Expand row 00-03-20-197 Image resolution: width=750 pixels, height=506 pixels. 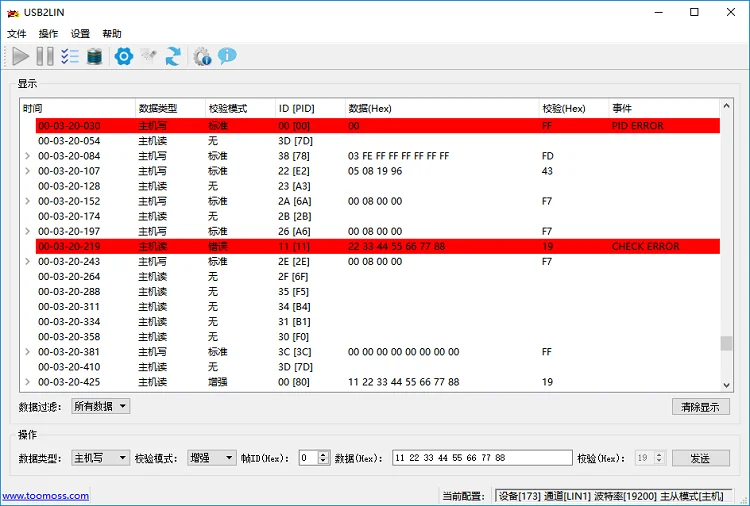(27, 231)
